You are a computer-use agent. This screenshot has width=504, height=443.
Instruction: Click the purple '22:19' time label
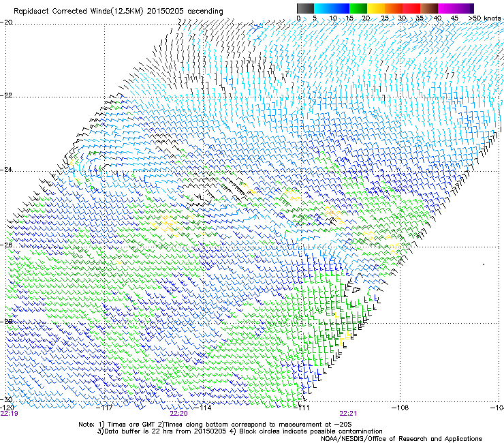(x=10, y=414)
